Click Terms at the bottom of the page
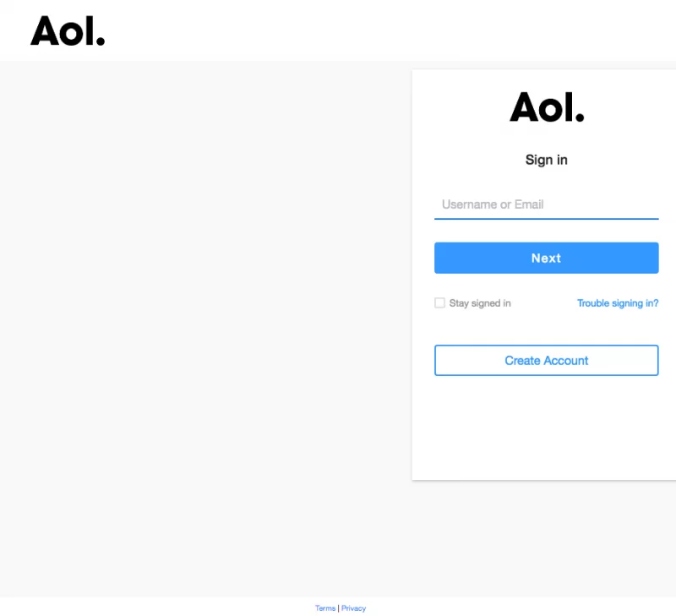The width and height of the screenshot is (676, 616). click(x=325, y=608)
